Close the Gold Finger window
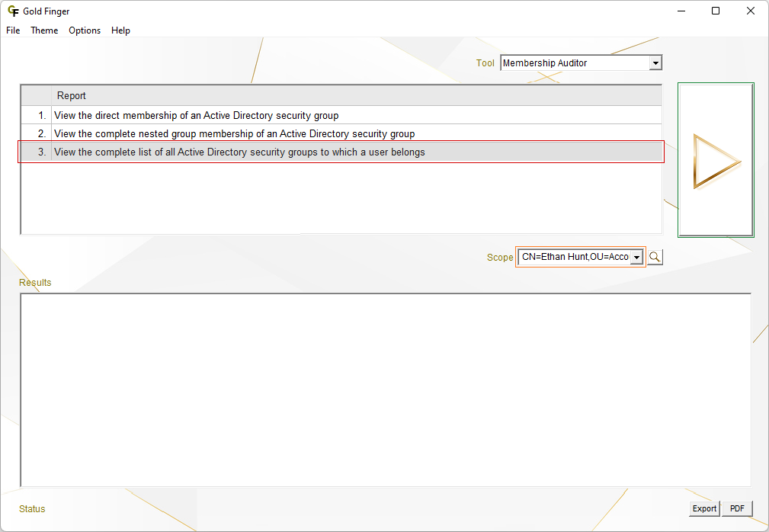769x532 pixels. [751, 11]
